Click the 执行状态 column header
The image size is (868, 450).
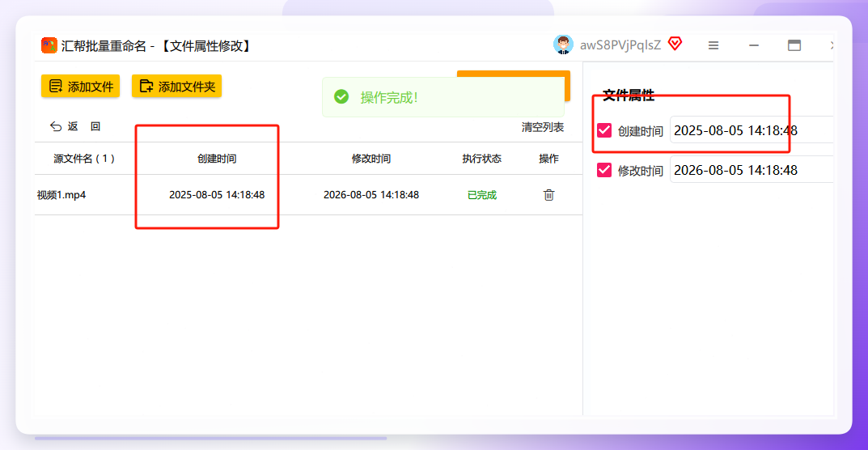tap(482, 159)
